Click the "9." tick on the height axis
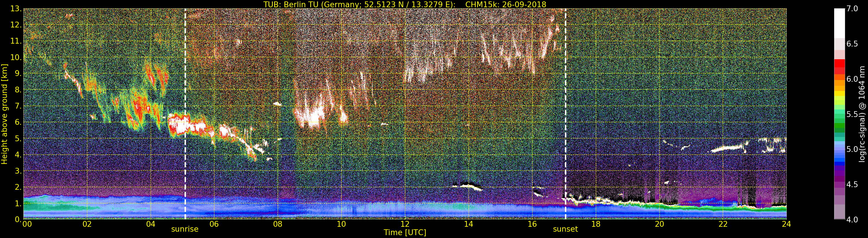Viewport: 868px width, 238px height. (18, 73)
